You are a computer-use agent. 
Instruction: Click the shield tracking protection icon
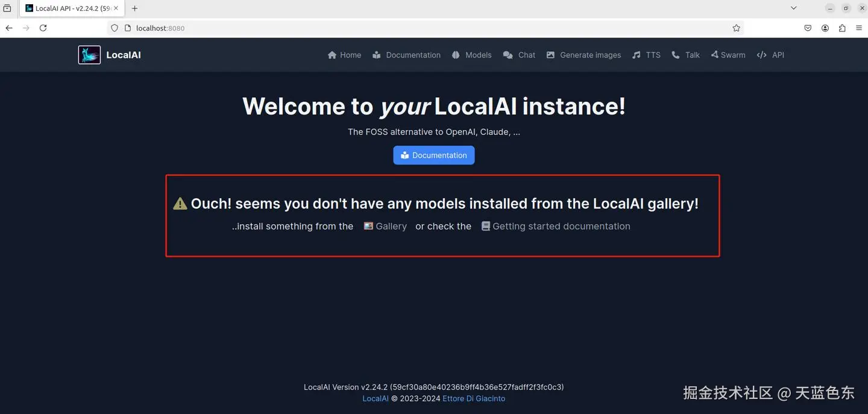tap(115, 28)
